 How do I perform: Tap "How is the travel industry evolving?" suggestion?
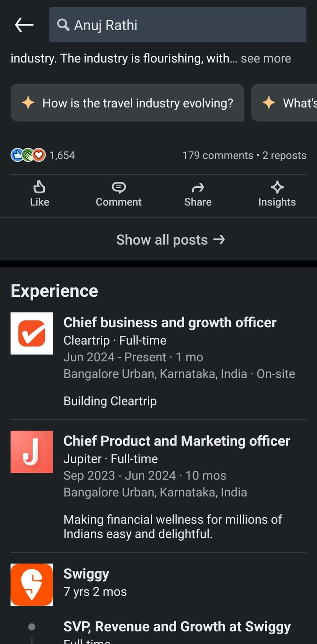pos(127,103)
